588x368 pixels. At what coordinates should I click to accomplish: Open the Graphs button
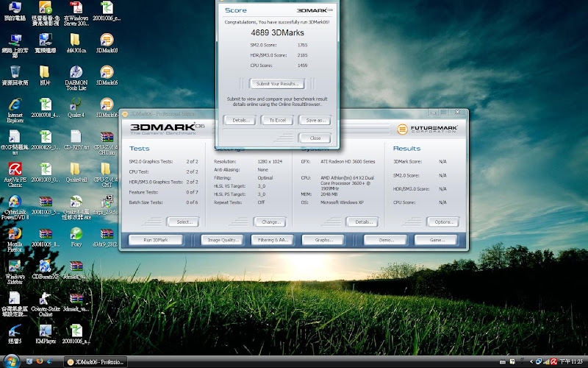tap(324, 240)
